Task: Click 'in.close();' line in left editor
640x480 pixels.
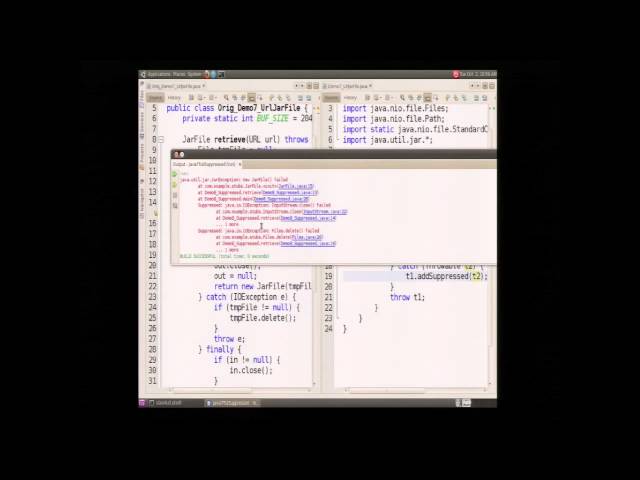Action: tap(251, 370)
